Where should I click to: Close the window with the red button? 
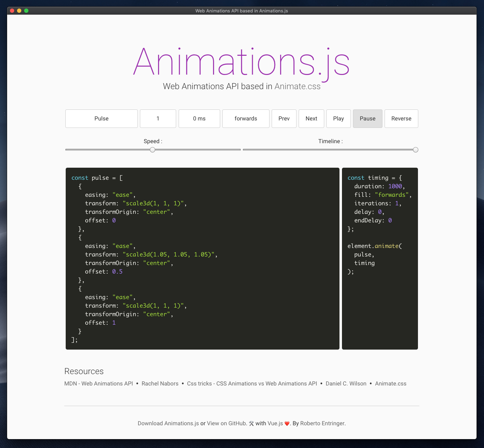tap(12, 11)
